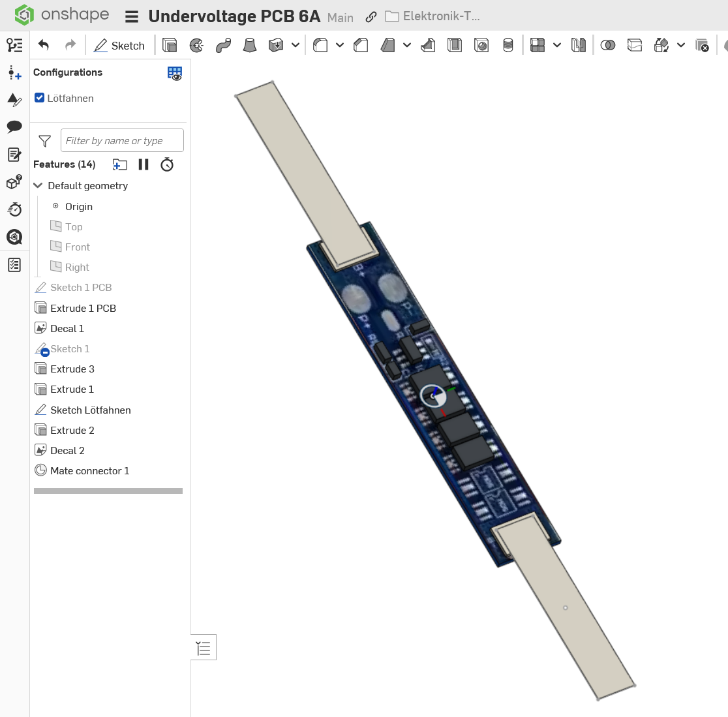Select the Chamfer tool
This screenshot has height=717, width=728.
[x=361, y=46]
